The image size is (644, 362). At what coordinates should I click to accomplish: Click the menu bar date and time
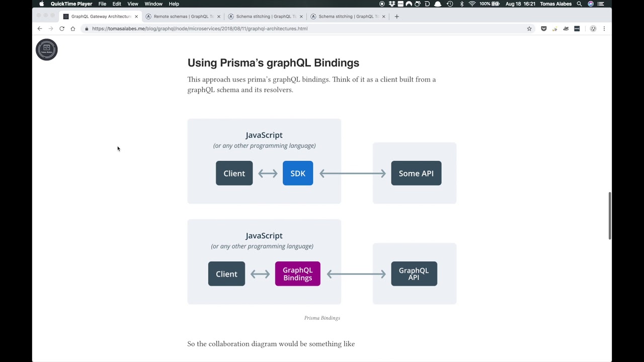pos(520,4)
